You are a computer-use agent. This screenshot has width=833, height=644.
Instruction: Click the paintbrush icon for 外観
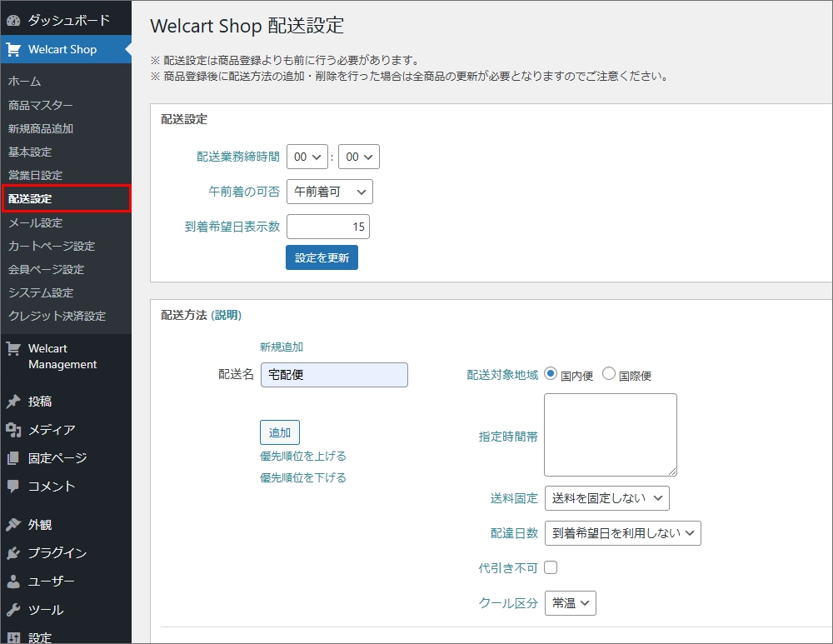pyautogui.click(x=13, y=525)
